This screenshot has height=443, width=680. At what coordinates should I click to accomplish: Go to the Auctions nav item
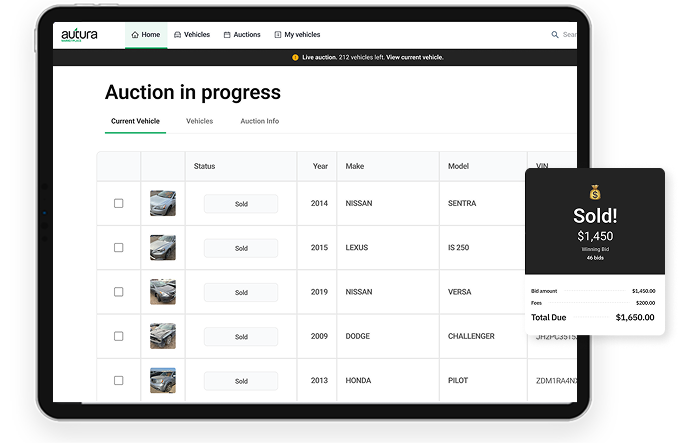click(x=242, y=35)
